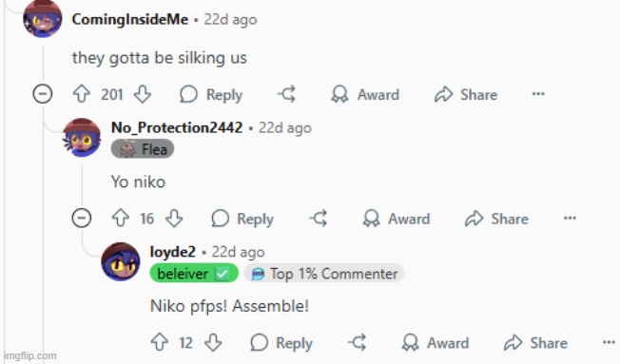The width and height of the screenshot is (620, 364).
Task: Upvote the "they gotta be silking us" comment
Action: point(82,94)
